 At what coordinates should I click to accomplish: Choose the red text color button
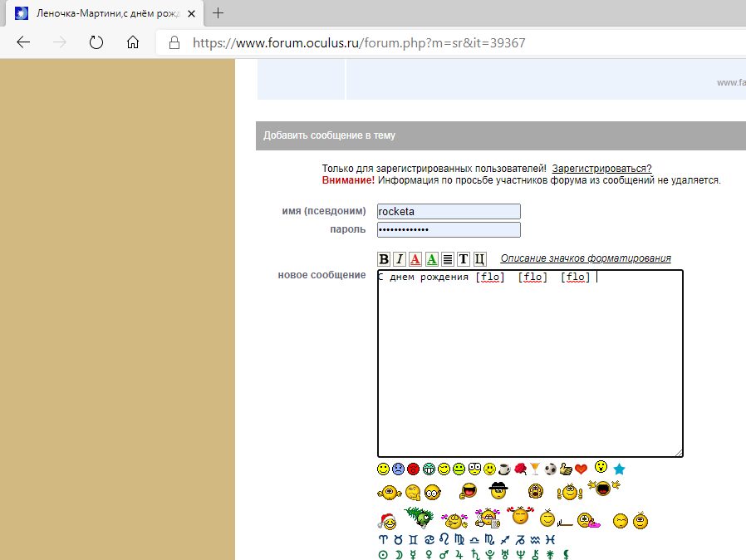coord(415,259)
